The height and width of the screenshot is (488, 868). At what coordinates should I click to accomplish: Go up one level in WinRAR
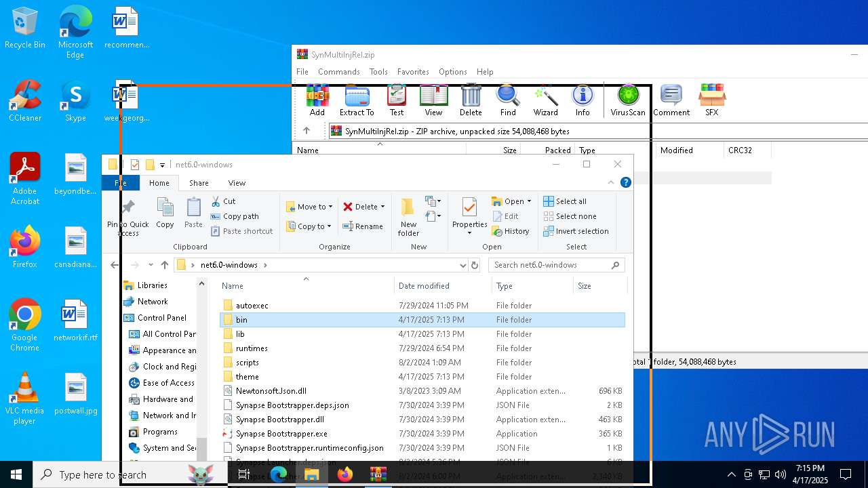(x=307, y=131)
